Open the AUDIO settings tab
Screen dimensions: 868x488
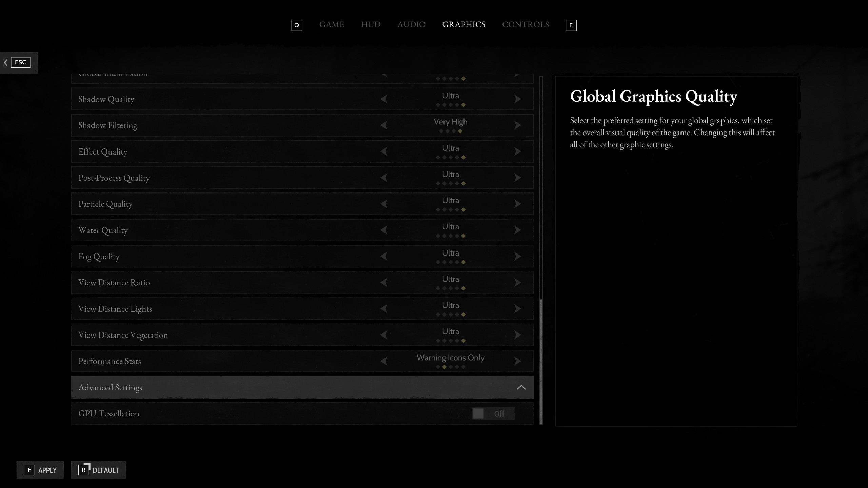click(x=411, y=25)
